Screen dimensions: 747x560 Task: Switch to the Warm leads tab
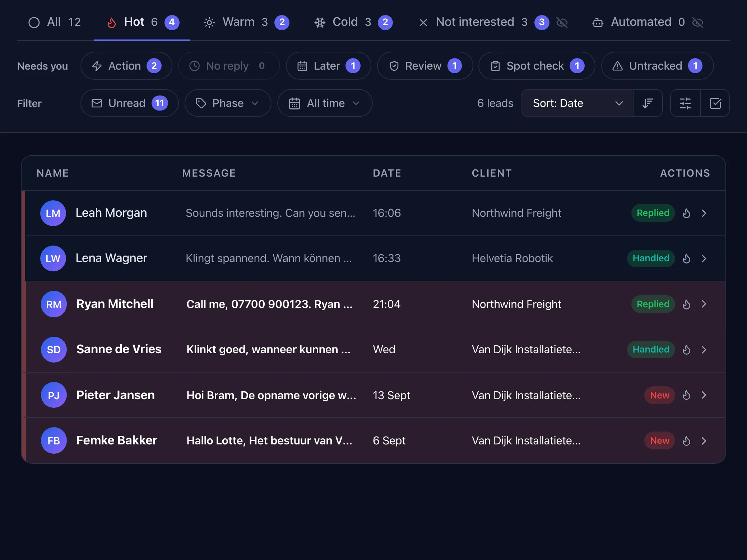[246, 22]
